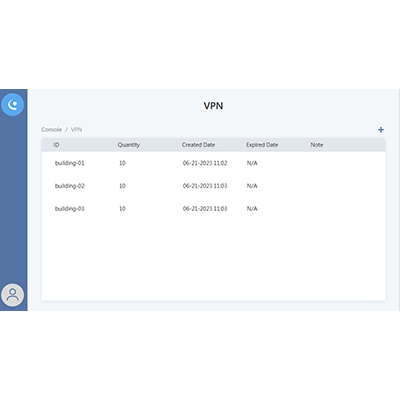The width and height of the screenshot is (400, 400).
Task: Click building-01 created date 06-21-2023 11:02
Action: pyautogui.click(x=205, y=163)
